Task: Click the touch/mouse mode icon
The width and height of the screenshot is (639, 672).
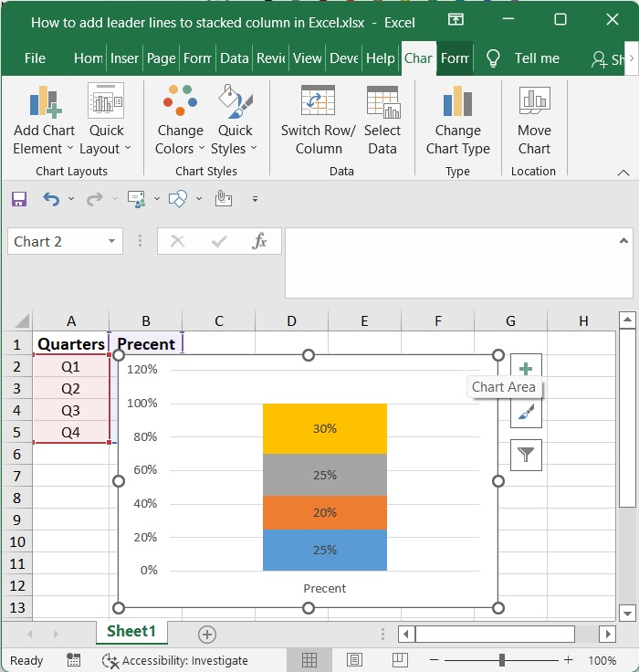Action: click(x=224, y=199)
